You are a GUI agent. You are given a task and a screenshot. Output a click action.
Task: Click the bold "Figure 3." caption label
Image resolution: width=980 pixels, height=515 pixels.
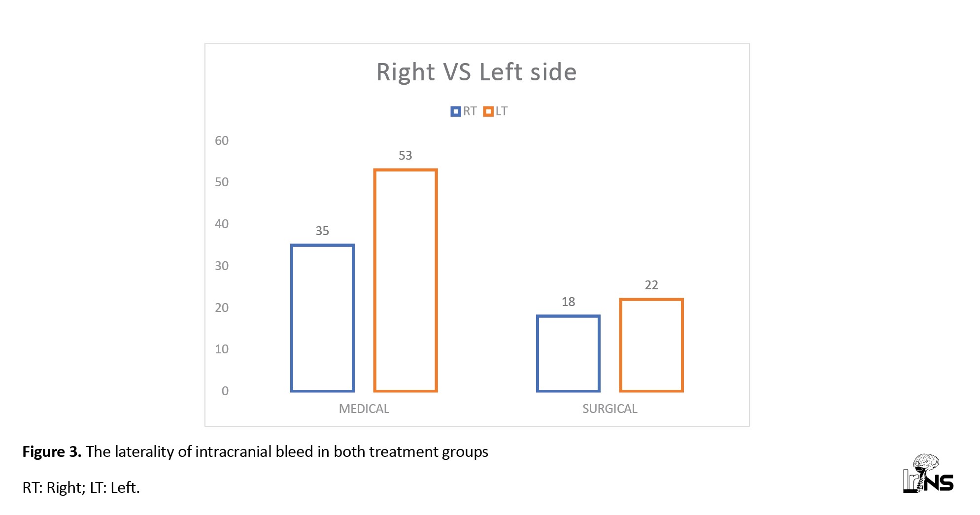click(x=52, y=451)
